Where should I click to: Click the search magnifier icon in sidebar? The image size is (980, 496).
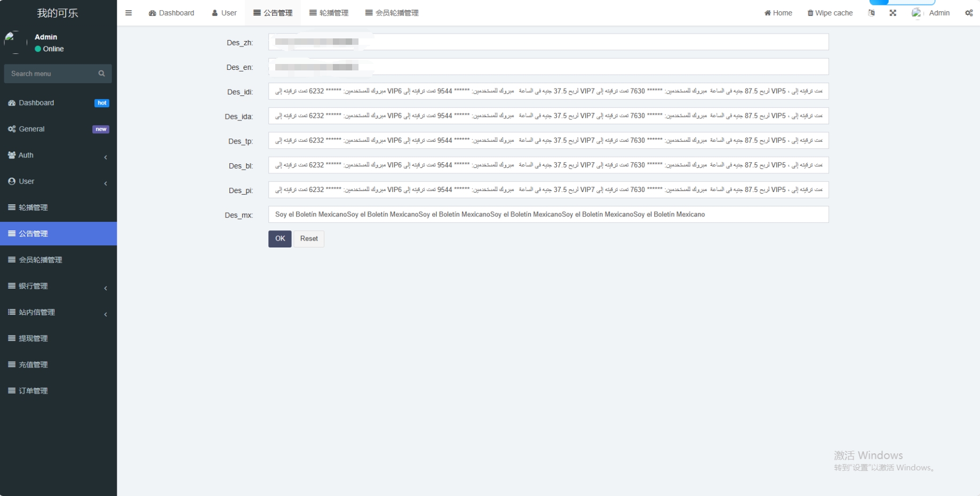[101, 74]
